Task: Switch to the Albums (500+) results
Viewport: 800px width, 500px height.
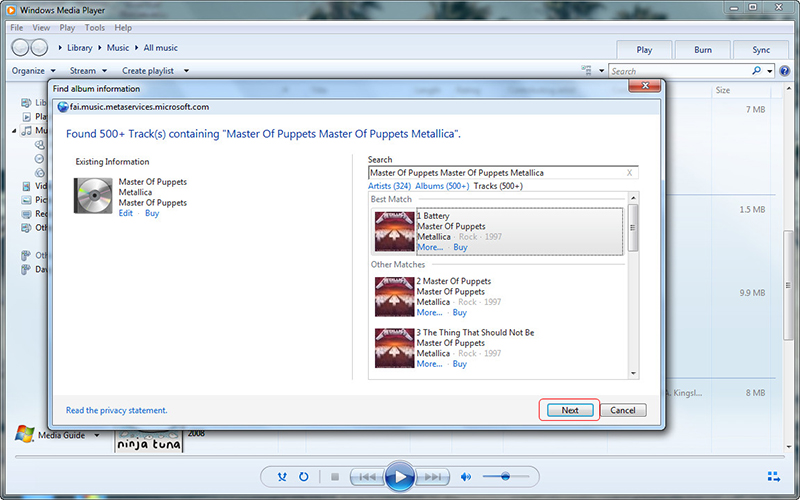Action: (442, 186)
